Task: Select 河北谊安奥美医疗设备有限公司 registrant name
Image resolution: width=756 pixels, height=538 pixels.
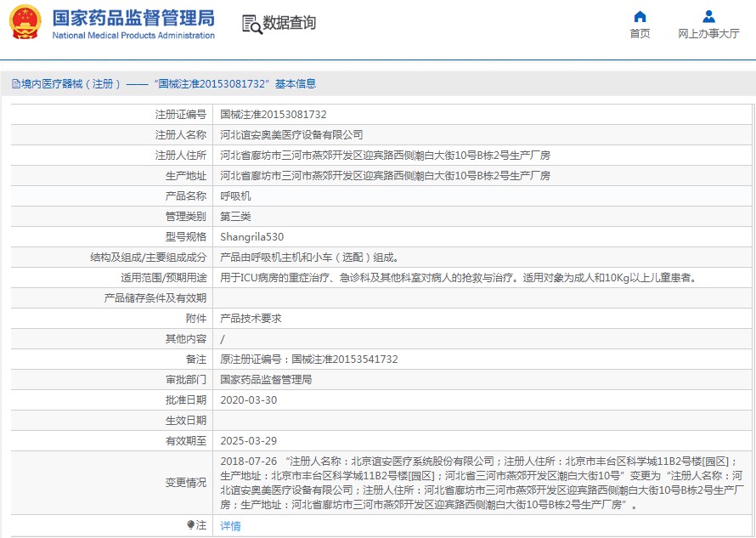Action: tap(291, 135)
